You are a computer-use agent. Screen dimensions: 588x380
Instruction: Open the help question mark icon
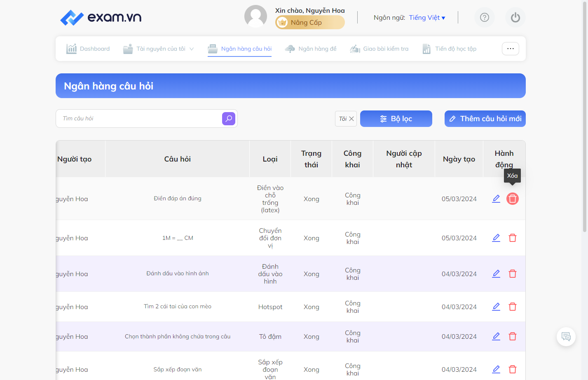tap(485, 17)
